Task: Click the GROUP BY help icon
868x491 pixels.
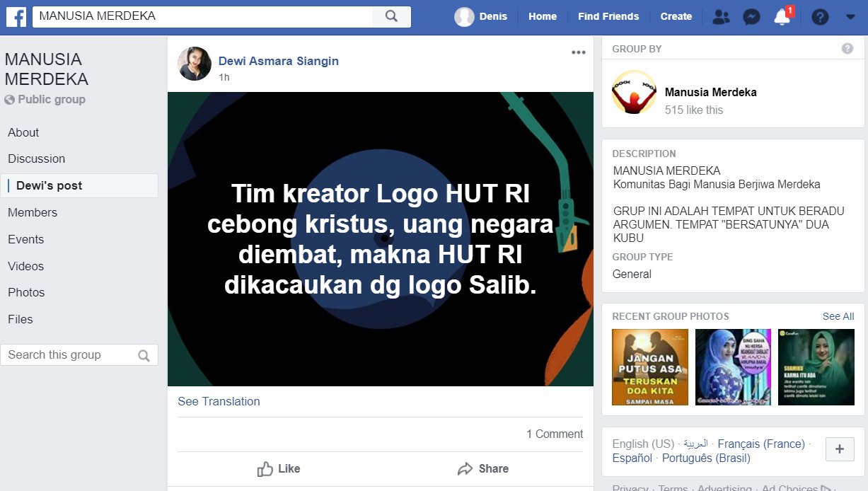Action: [847, 49]
